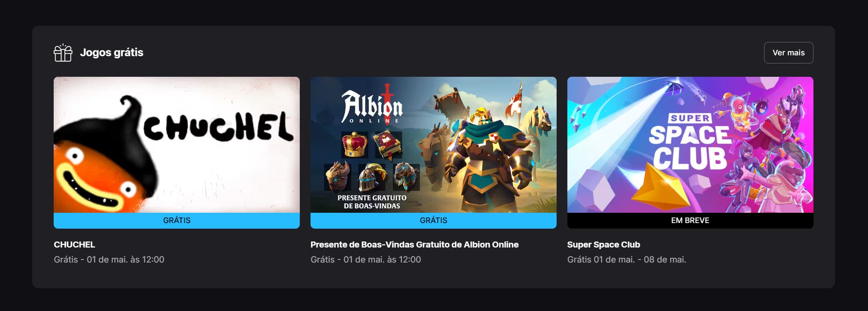868x311 pixels.
Task: Open the Ver mais button
Action: (788, 53)
